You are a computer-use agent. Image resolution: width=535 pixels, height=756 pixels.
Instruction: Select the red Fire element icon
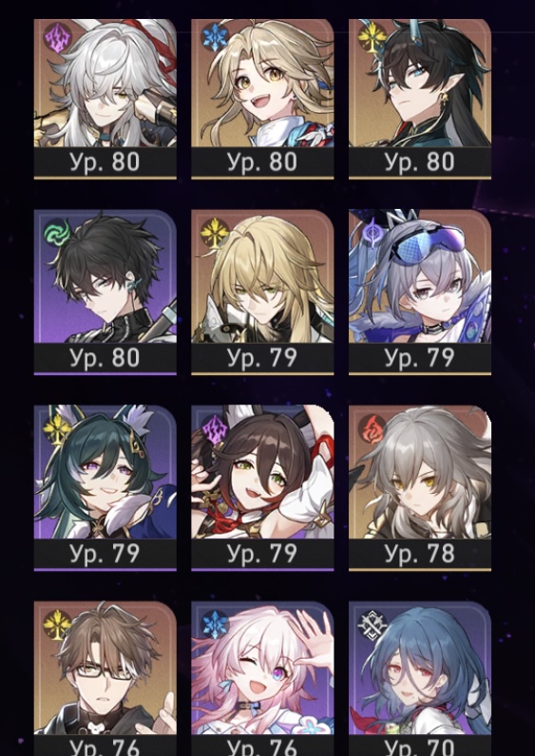point(373,429)
